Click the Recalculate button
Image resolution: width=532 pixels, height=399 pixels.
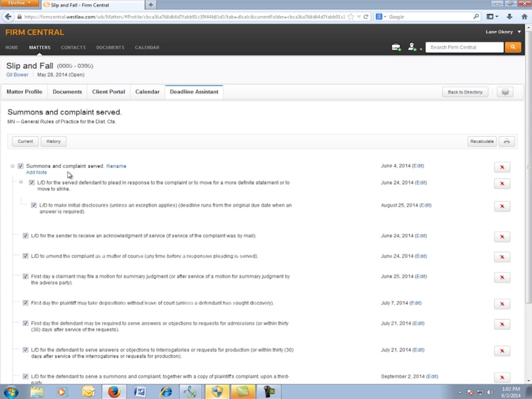coord(482,141)
